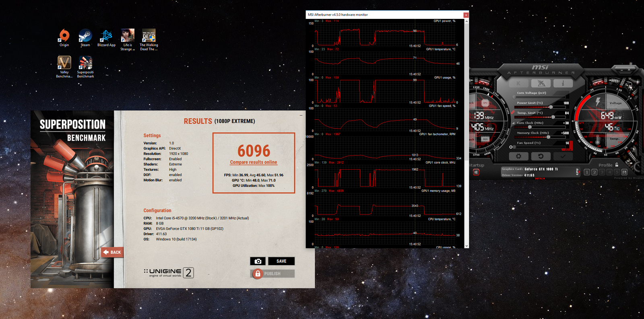
Task: Click the BACK button in Superposition
Action: (x=112, y=252)
